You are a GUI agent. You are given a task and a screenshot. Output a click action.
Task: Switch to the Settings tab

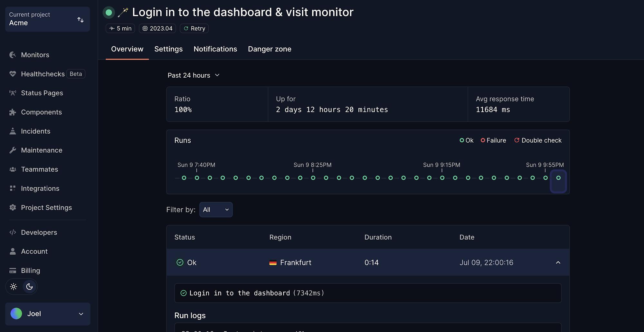point(168,49)
